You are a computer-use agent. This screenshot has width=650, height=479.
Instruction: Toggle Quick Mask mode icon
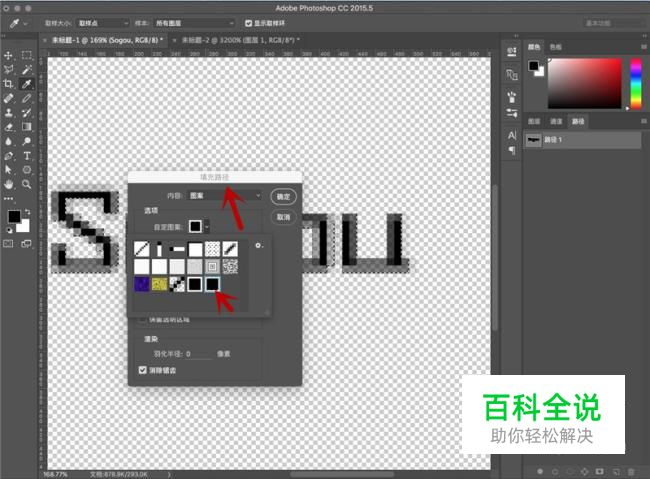tap(8, 244)
